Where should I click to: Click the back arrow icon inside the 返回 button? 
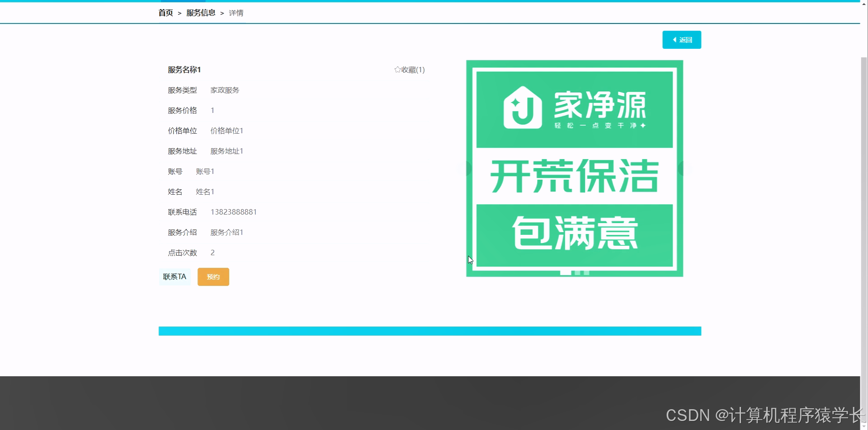coord(675,40)
